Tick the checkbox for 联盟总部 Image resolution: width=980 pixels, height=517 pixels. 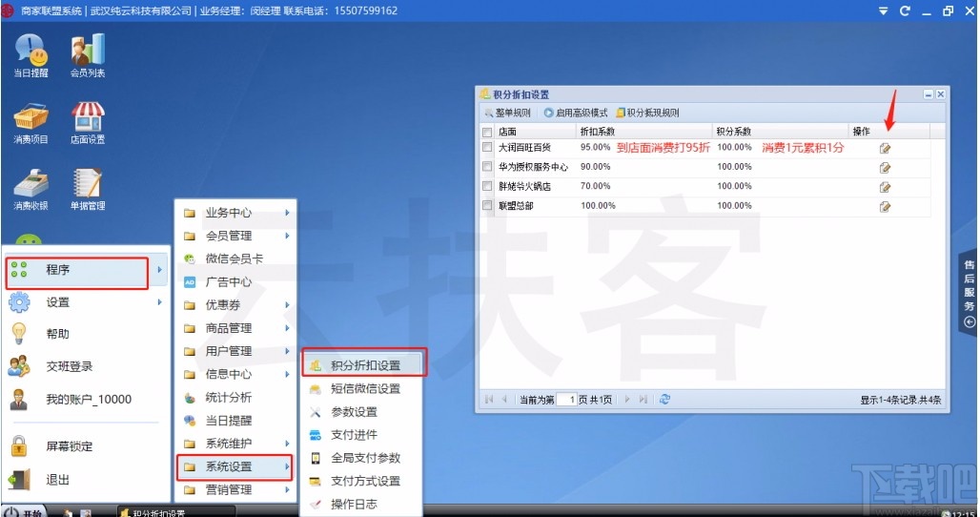pos(487,206)
